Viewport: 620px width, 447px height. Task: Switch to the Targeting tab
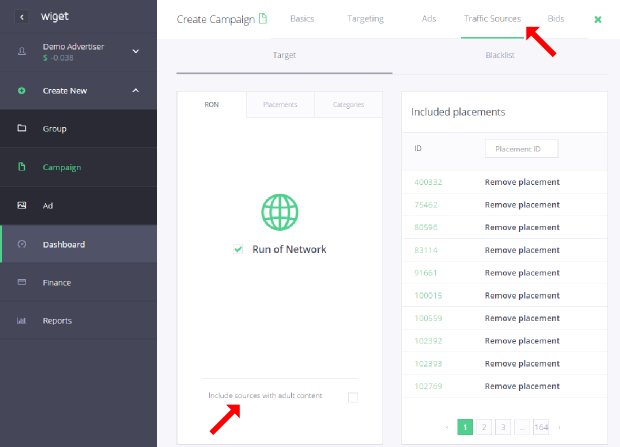365,19
